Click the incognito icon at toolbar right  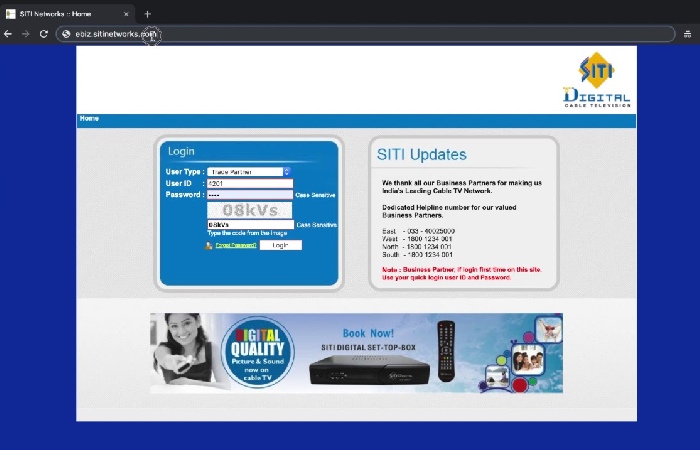coord(687,34)
